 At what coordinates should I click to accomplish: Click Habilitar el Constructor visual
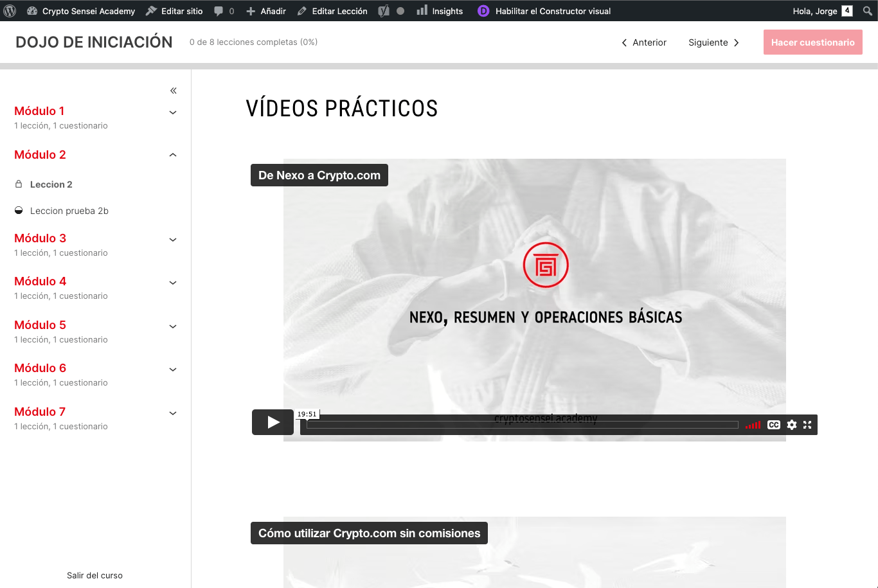(553, 11)
